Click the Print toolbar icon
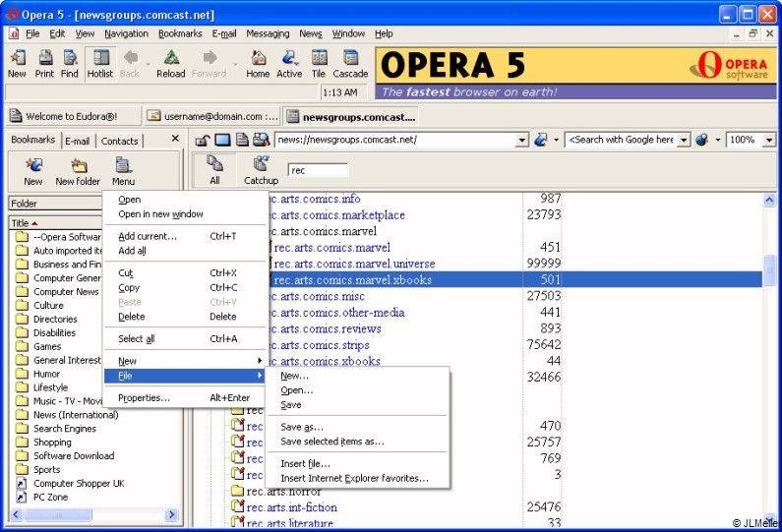This screenshot has width=782, height=532. tap(44, 64)
